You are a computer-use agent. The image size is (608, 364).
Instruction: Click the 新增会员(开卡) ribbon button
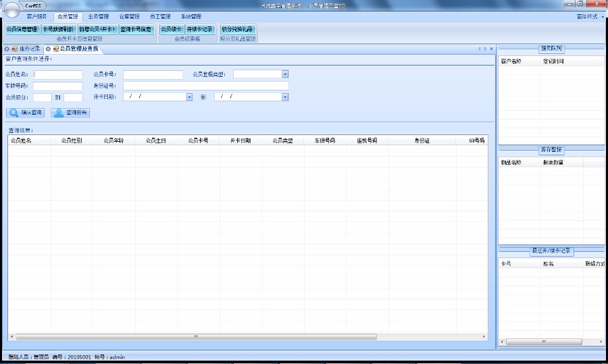(x=97, y=29)
